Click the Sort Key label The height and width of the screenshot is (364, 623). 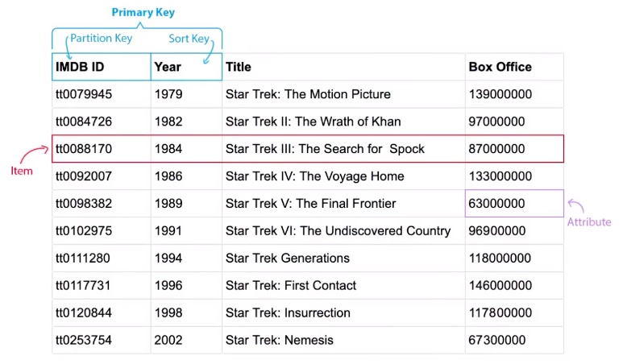click(x=189, y=39)
